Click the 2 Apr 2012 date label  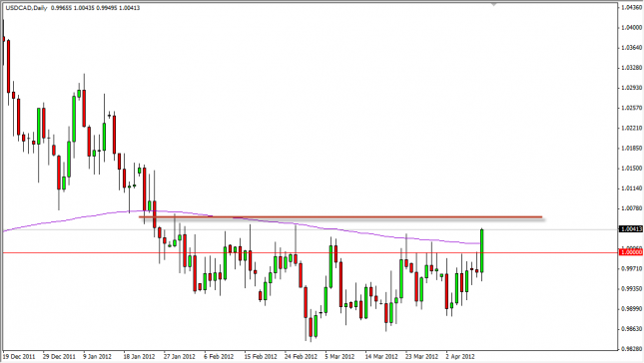tap(460, 356)
